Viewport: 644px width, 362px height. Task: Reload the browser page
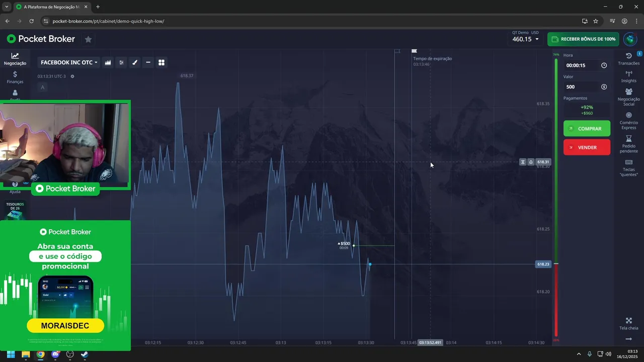coord(31,21)
